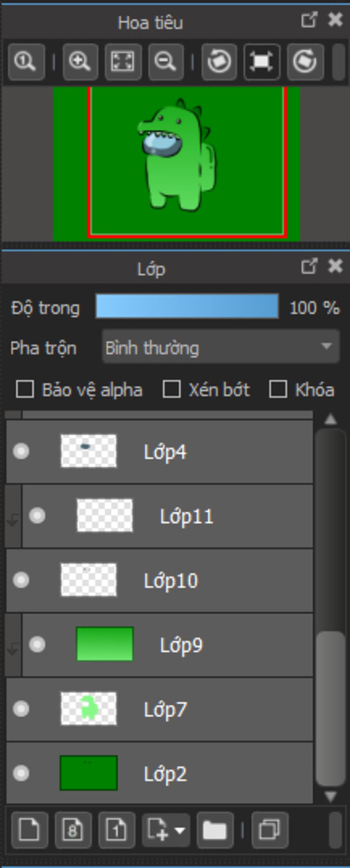The image size is (350, 868).
Task: Tick the Xén bớt checkbox
Action: pyautogui.click(x=172, y=389)
